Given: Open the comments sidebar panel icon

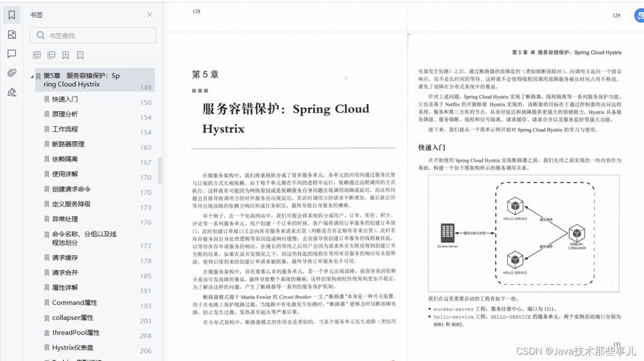Looking at the screenshot, I should coord(11,54).
